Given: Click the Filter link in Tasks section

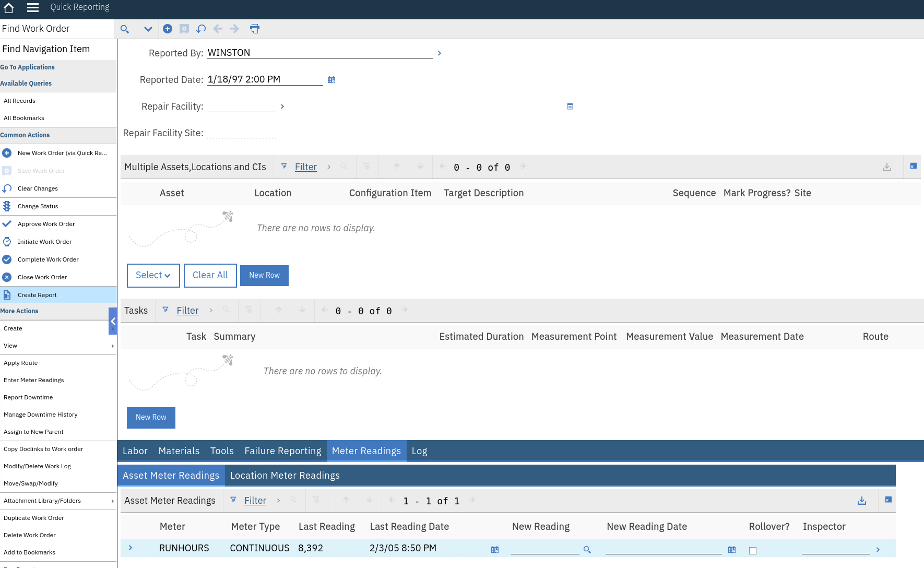Looking at the screenshot, I should (187, 311).
